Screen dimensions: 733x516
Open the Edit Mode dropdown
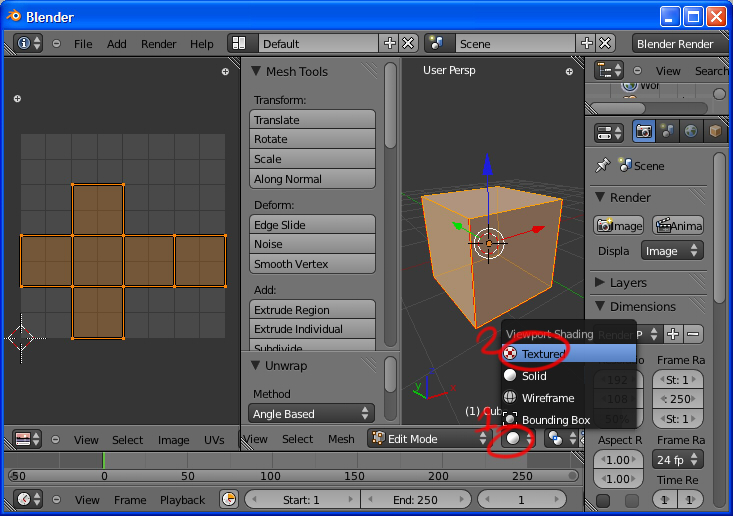(x=429, y=439)
